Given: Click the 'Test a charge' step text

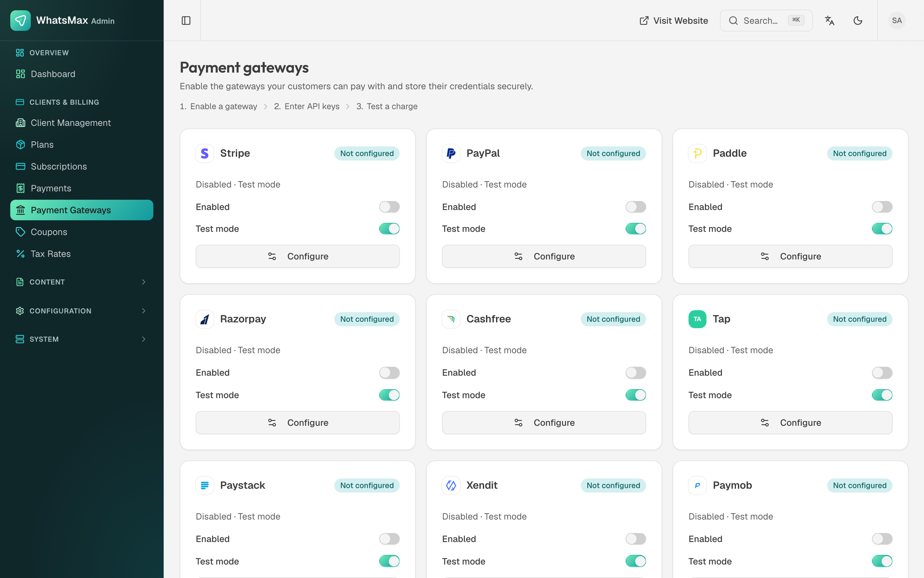Looking at the screenshot, I should point(392,106).
